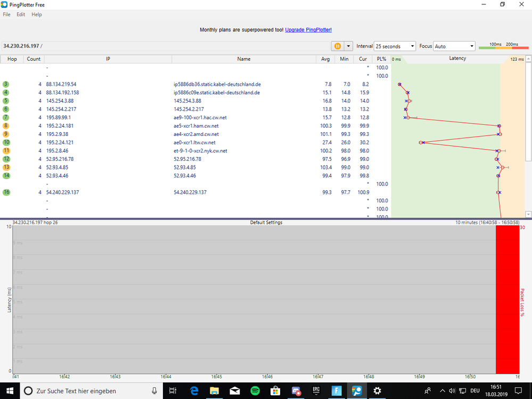Open Task View in the taskbar
The width and height of the screenshot is (532, 399).
(x=173, y=391)
